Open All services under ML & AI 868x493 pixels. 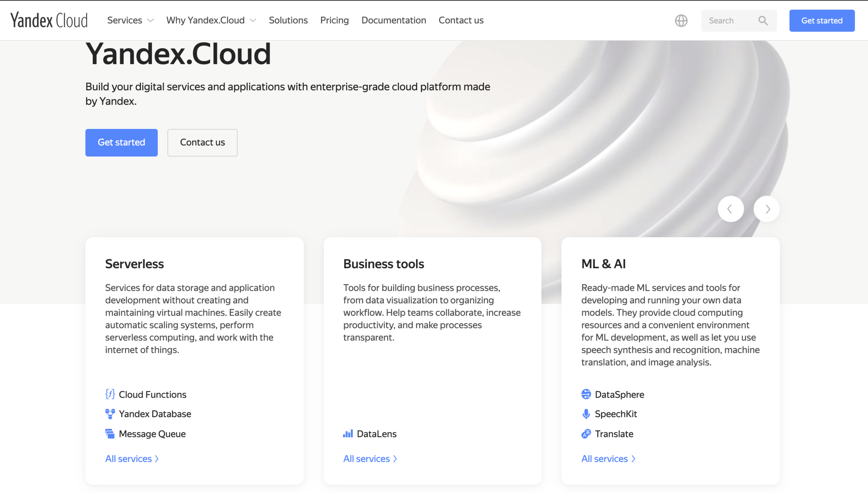(x=608, y=459)
